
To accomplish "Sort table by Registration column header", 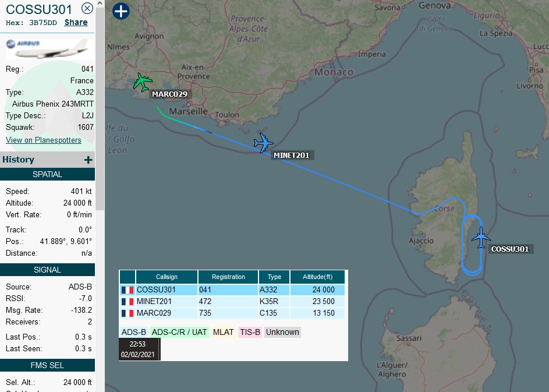I will coord(228,277).
